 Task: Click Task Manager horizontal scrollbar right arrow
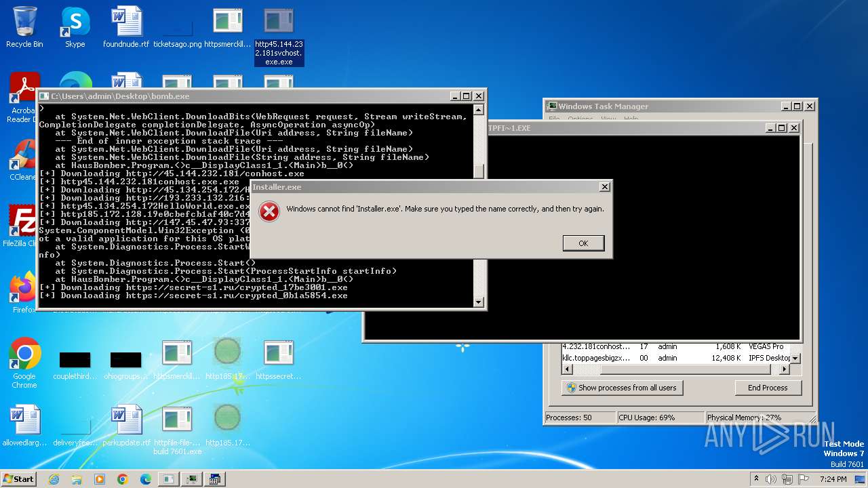[x=785, y=369]
